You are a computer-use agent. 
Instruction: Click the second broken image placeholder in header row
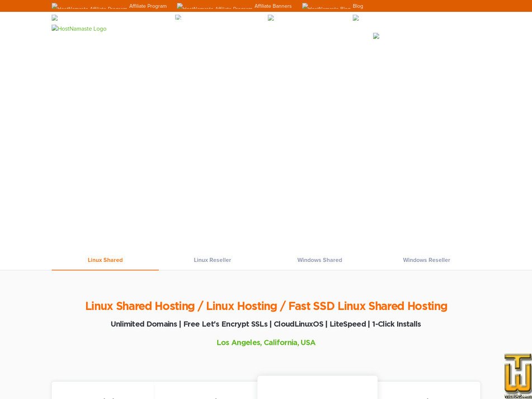pos(177,17)
